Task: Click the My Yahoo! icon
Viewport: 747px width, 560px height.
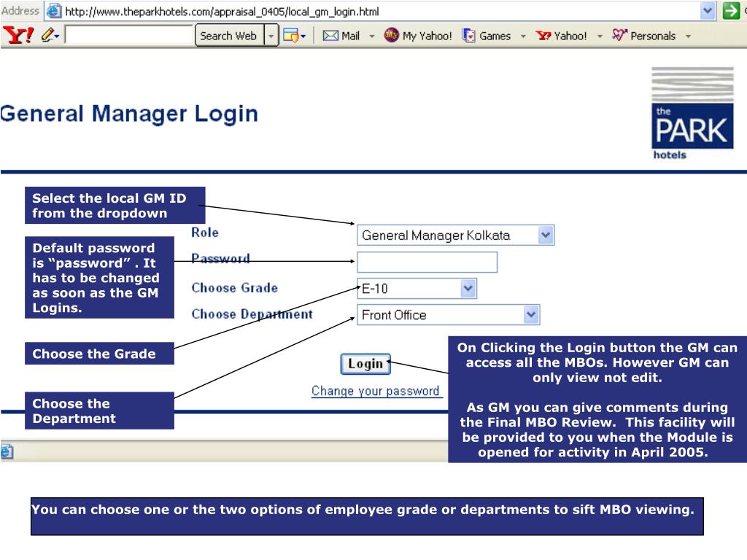Action: 391,35
